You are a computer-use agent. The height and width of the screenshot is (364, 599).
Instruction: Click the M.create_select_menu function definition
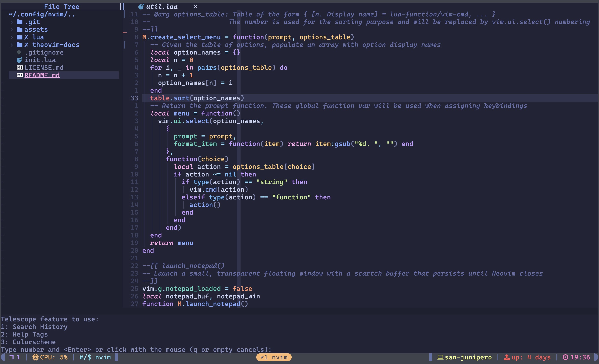(248, 37)
